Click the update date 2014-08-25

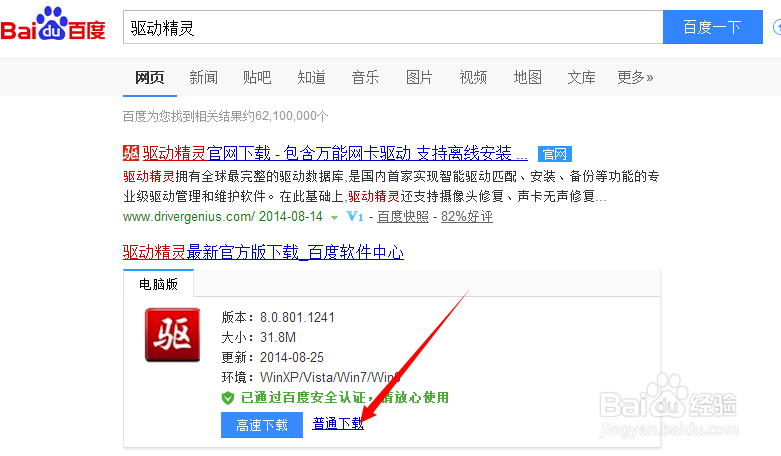[x=292, y=357]
